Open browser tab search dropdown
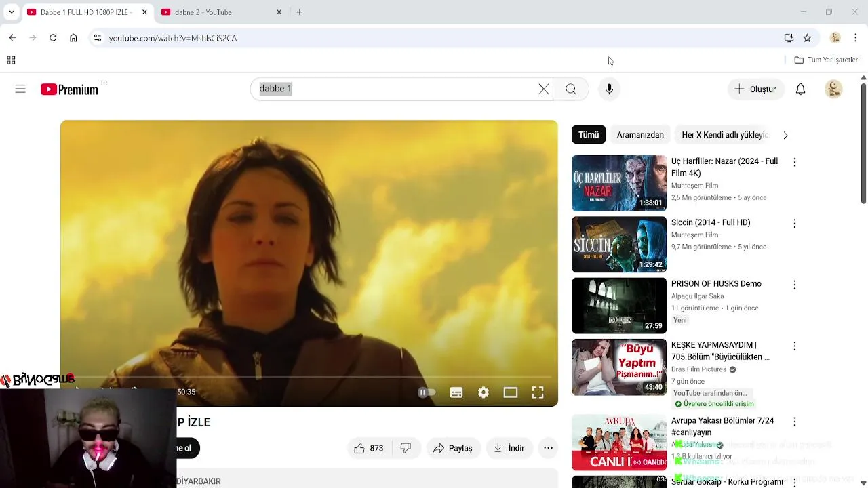Image resolution: width=868 pixels, height=488 pixels. click(x=11, y=12)
